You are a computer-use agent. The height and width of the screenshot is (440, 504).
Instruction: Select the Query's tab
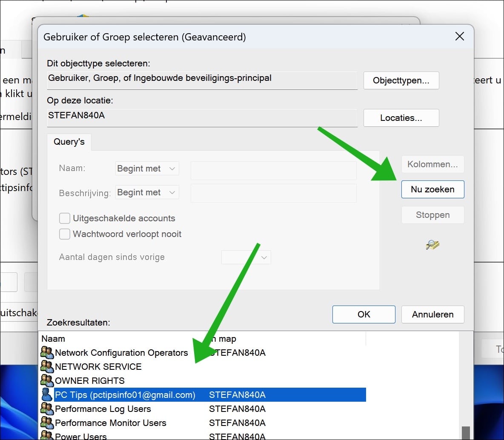[69, 142]
